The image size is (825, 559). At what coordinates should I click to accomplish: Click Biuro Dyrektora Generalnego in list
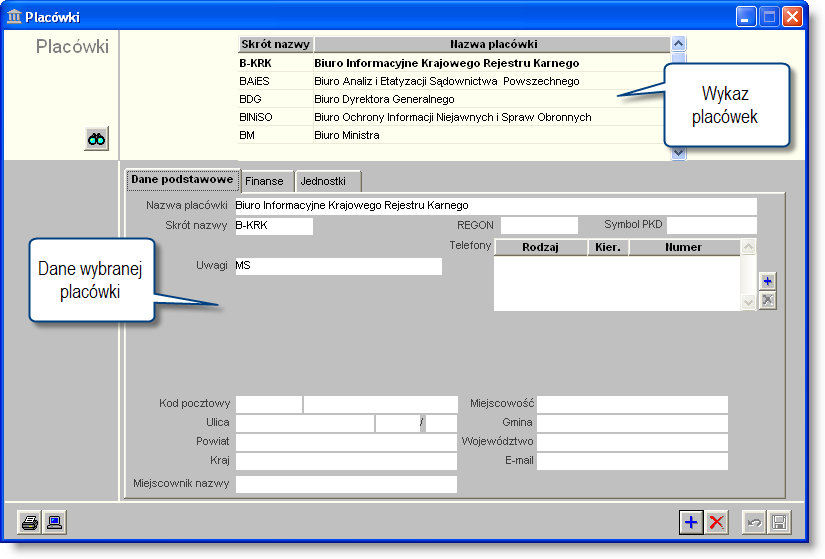(x=384, y=99)
